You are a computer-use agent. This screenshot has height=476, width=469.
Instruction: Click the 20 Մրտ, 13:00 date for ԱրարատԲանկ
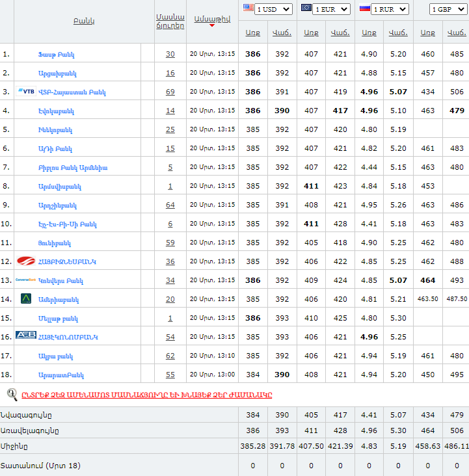tap(212, 375)
